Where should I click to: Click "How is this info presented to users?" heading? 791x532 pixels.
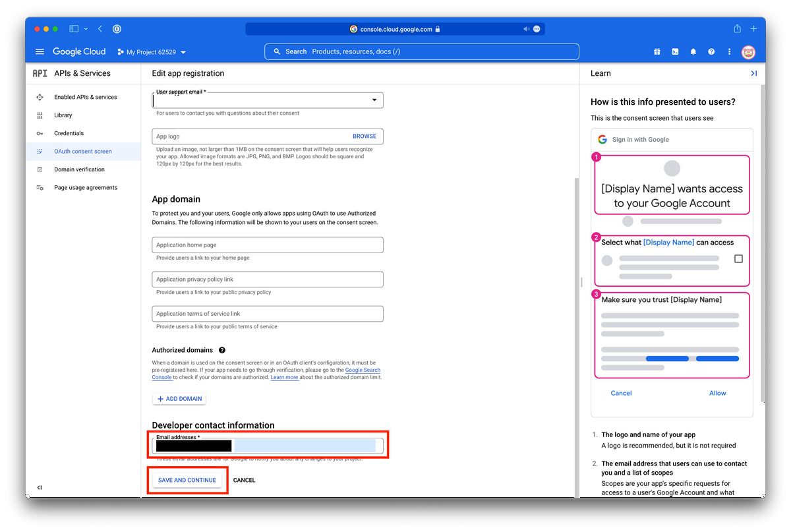click(663, 102)
